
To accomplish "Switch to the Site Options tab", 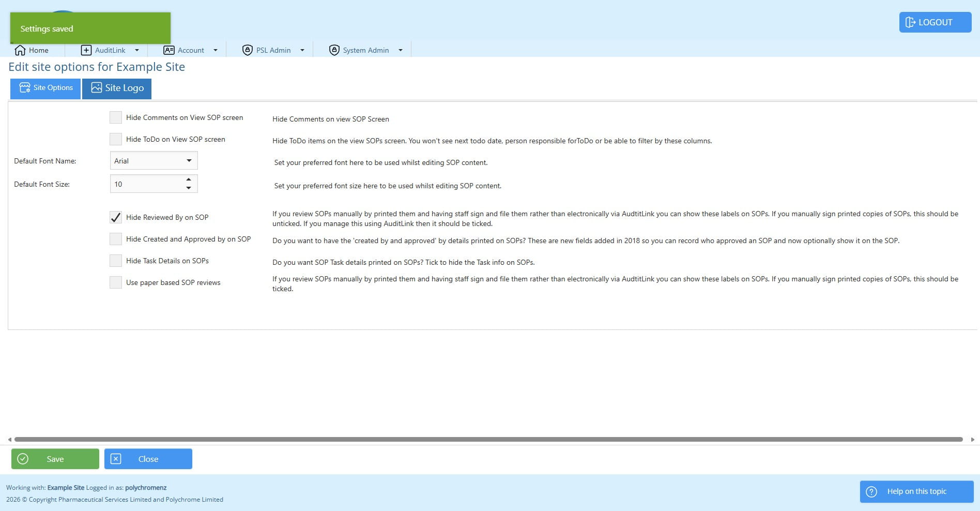I will tap(45, 88).
